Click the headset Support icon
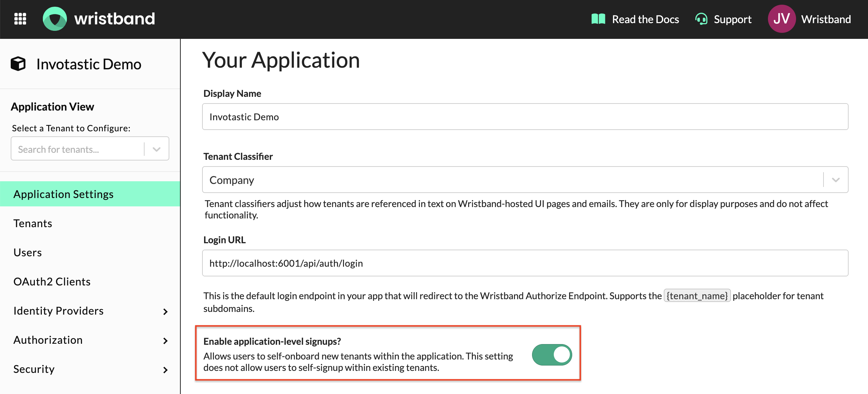Screen dimensions: 868x394 [x=701, y=19]
